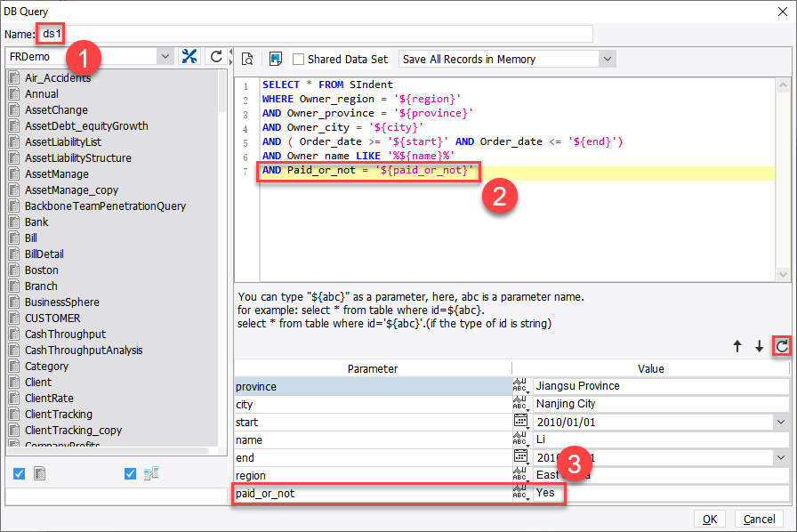Move parameter down with the down arrow
797x532 pixels.
point(759,346)
